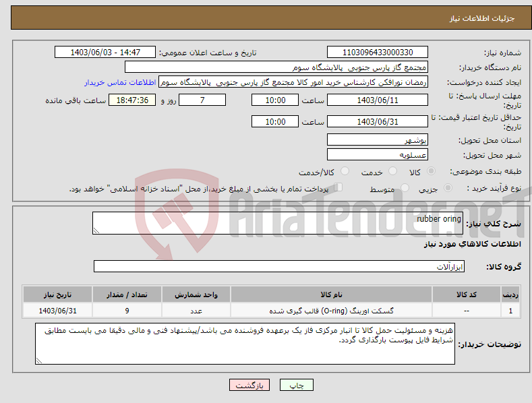Open the اطلاعات تماس خریدار link
The height and width of the screenshot is (403, 532).
120,82
